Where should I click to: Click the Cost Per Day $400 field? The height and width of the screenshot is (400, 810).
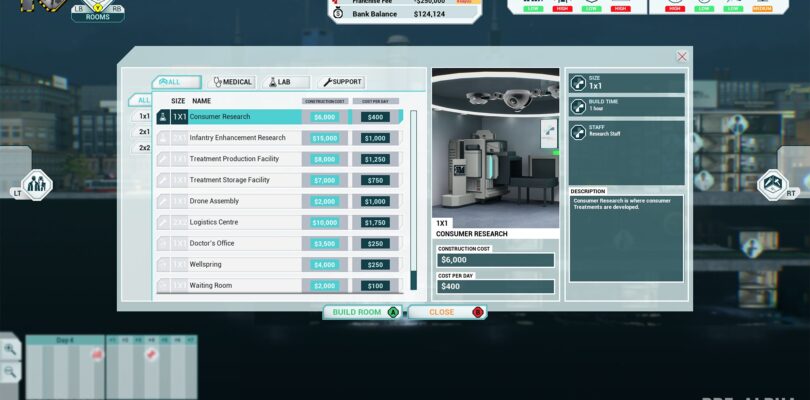[495, 286]
